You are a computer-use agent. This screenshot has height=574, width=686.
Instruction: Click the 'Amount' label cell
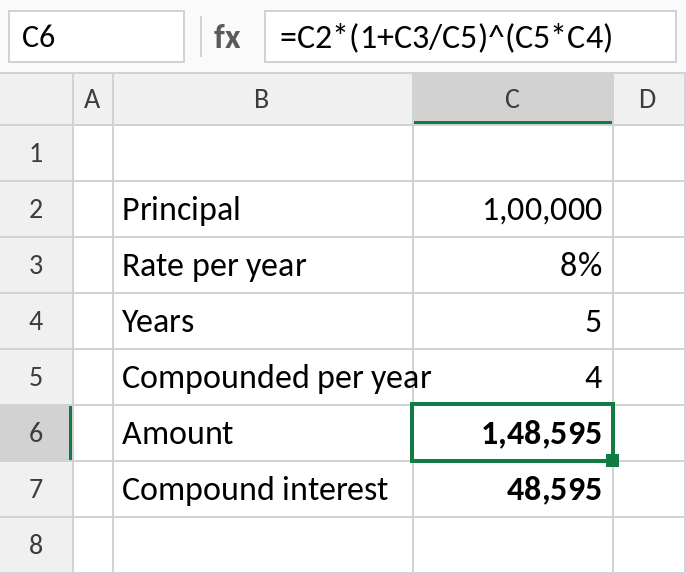click(x=262, y=433)
